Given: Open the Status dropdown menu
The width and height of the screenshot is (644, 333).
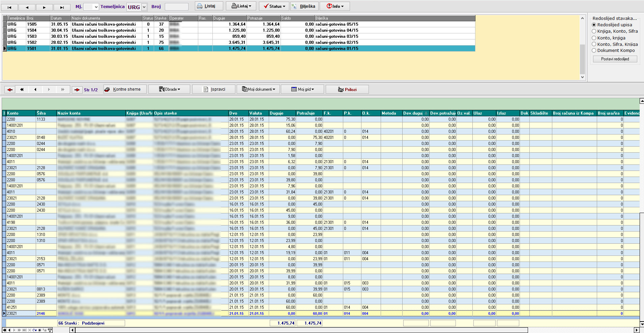Looking at the screenshot, I should click(274, 6).
